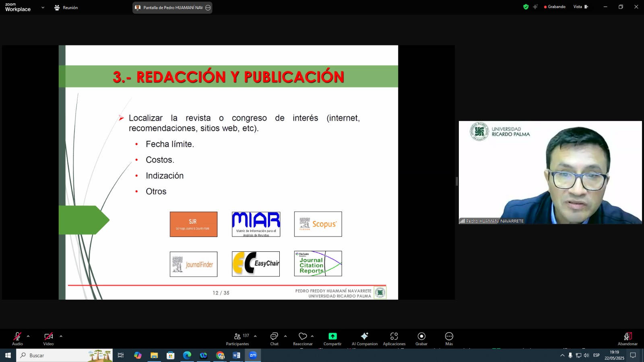Expand the Participantes options arrow
Image resolution: width=644 pixels, height=362 pixels.
tap(255, 336)
